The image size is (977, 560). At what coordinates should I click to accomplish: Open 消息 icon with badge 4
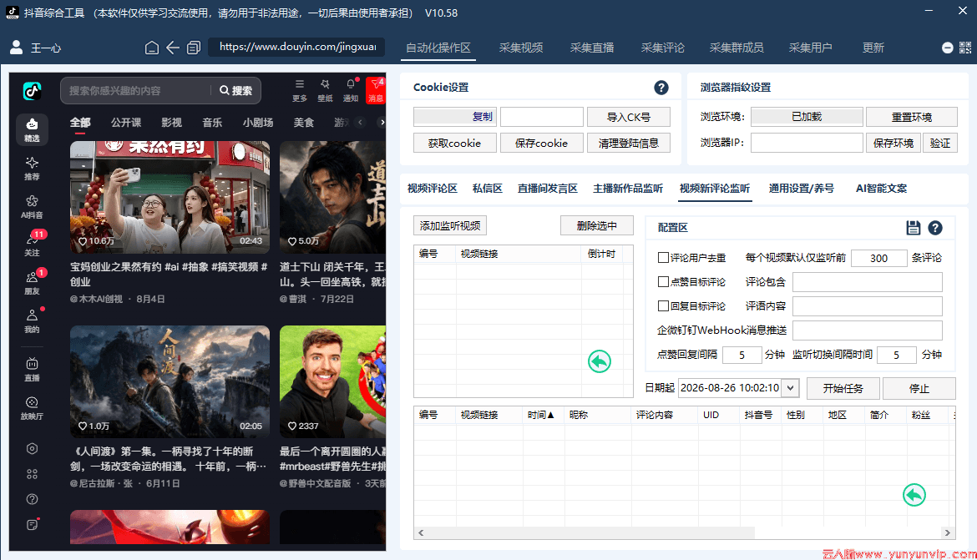[x=376, y=90]
